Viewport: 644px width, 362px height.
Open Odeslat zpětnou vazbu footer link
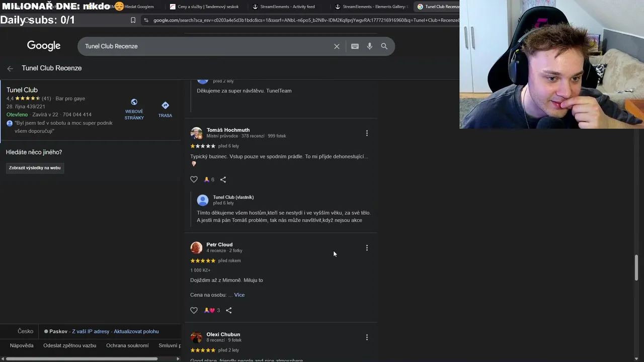click(x=69, y=345)
